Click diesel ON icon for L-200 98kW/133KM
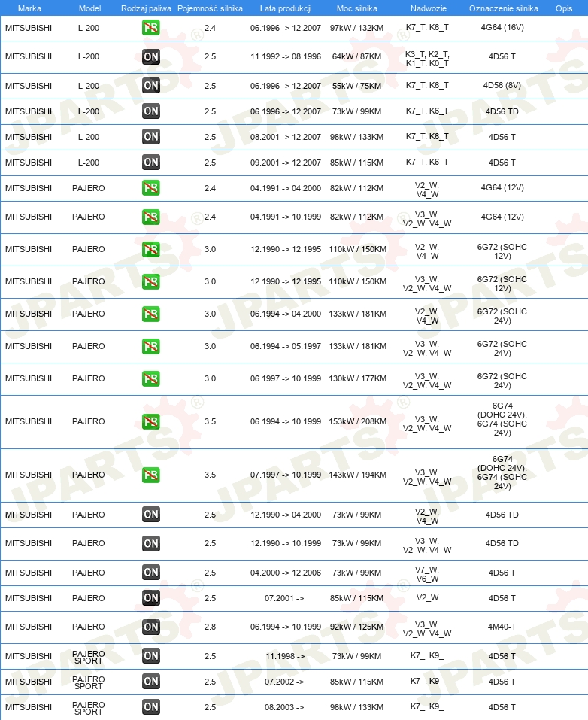The image size is (588, 720). coord(150,137)
